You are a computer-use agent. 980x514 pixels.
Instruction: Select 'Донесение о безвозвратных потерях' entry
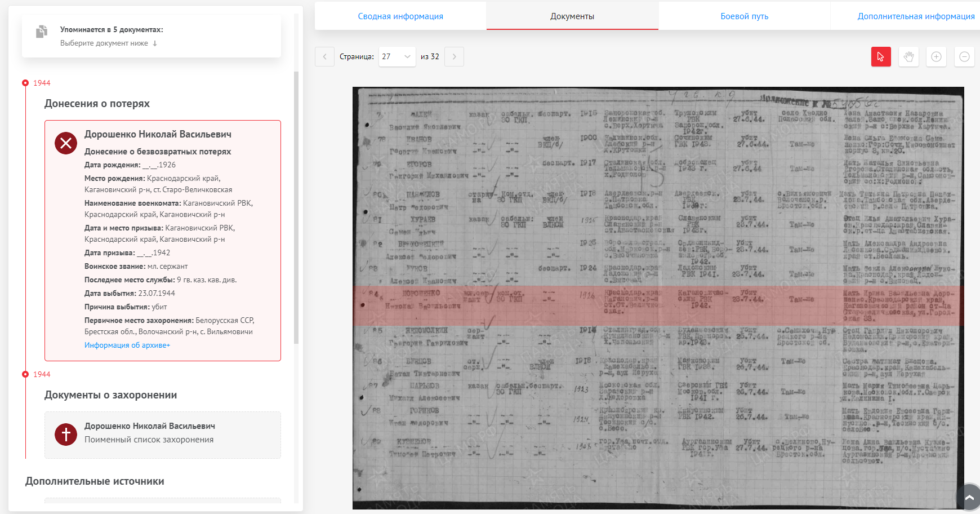158,152
